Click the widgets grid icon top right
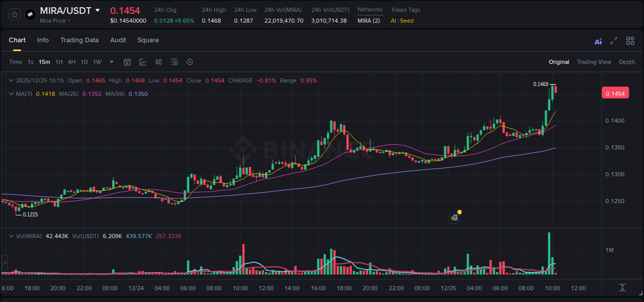This screenshot has width=644, height=302. pyautogui.click(x=630, y=41)
